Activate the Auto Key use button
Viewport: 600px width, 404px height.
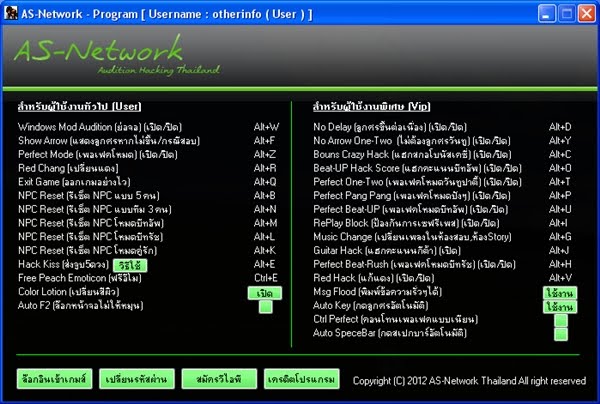[x=560, y=307]
